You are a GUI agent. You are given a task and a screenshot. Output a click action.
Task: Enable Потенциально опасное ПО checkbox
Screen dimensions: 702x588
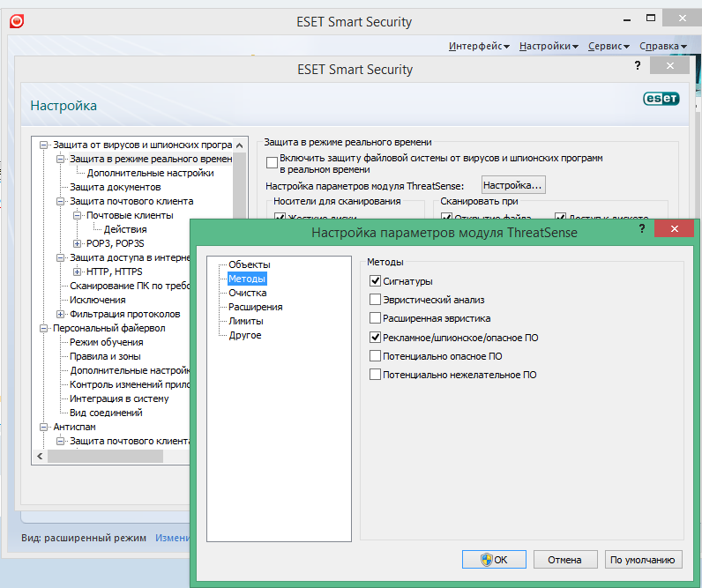(x=375, y=356)
